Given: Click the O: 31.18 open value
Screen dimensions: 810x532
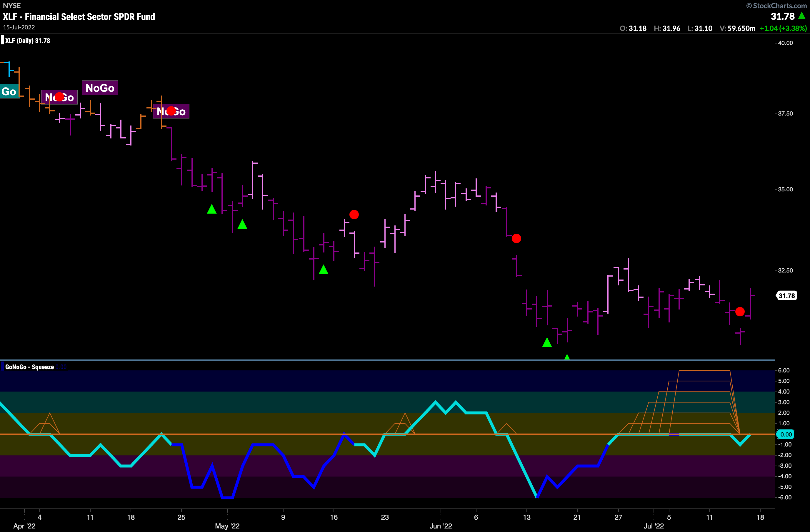Looking at the screenshot, I should pyautogui.click(x=633, y=28).
